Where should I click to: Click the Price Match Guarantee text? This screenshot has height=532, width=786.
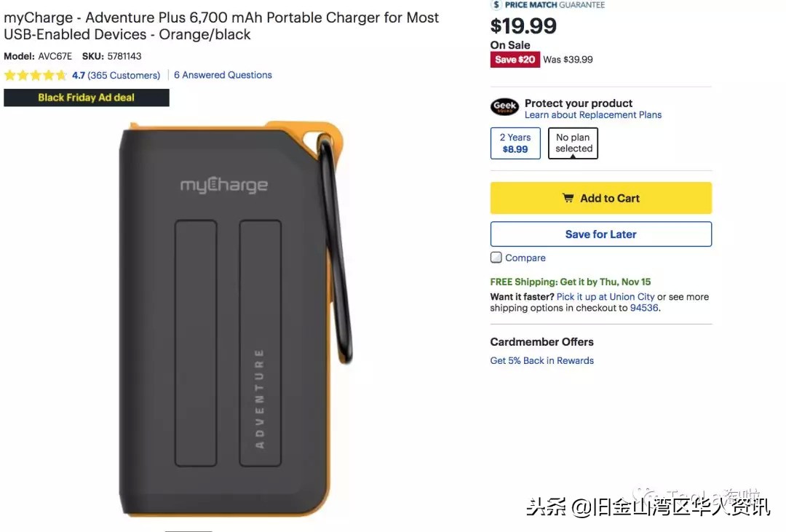(555, 5)
